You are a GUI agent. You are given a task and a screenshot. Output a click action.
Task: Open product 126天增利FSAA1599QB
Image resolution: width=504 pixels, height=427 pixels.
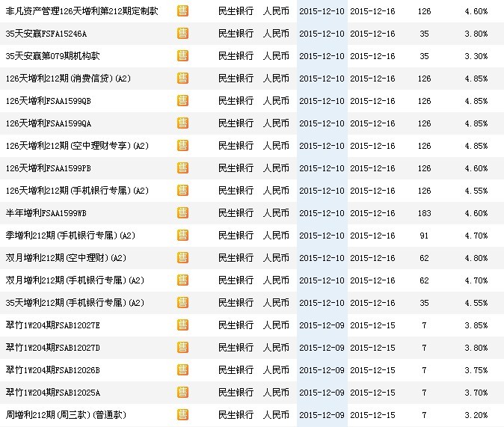click(x=48, y=101)
